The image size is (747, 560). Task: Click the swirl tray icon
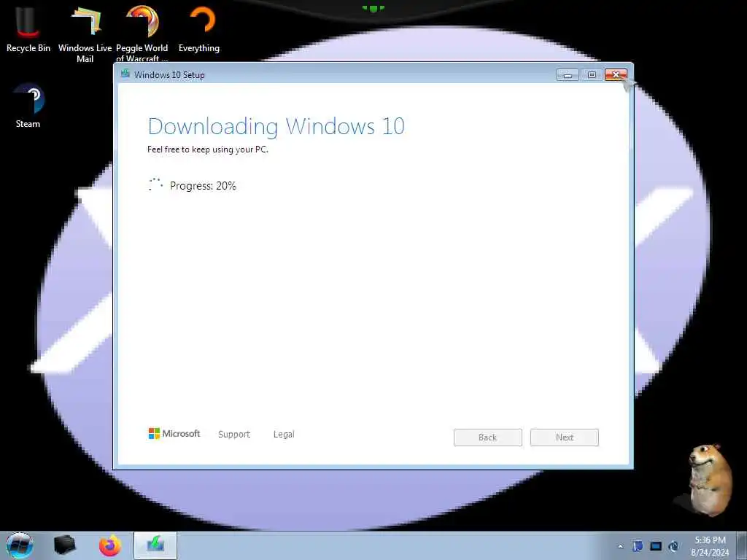pos(673,546)
